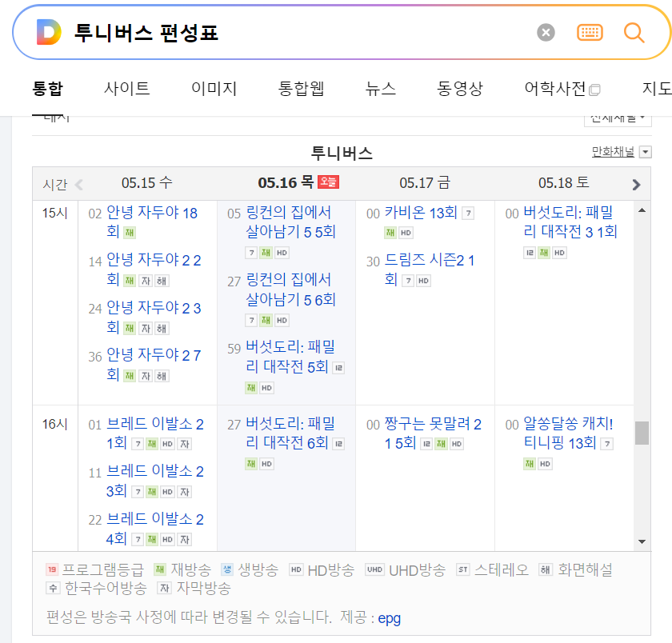Clear the search query with the x icon
Viewport: 672px width, 643px height.
tap(546, 32)
